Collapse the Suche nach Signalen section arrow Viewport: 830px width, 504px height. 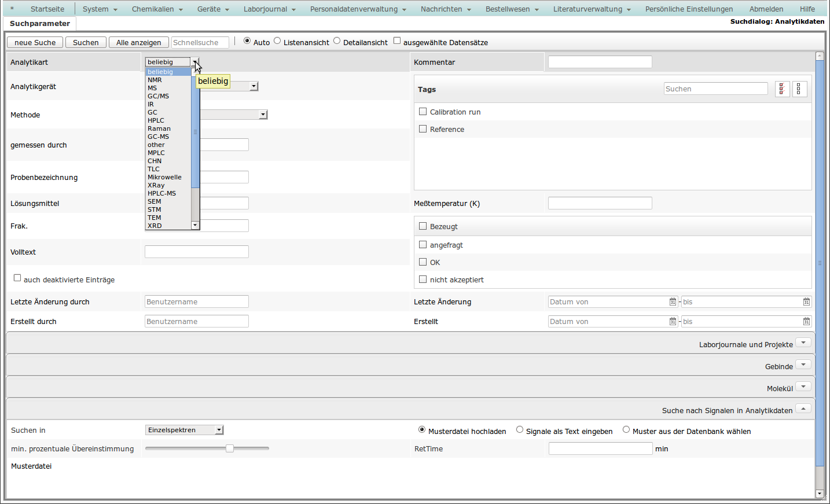tap(803, 409)
